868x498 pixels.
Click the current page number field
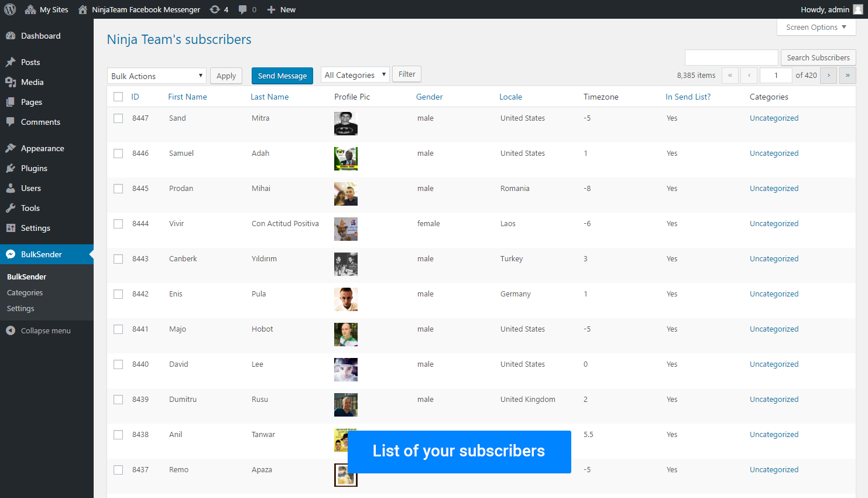pos(776,75)
